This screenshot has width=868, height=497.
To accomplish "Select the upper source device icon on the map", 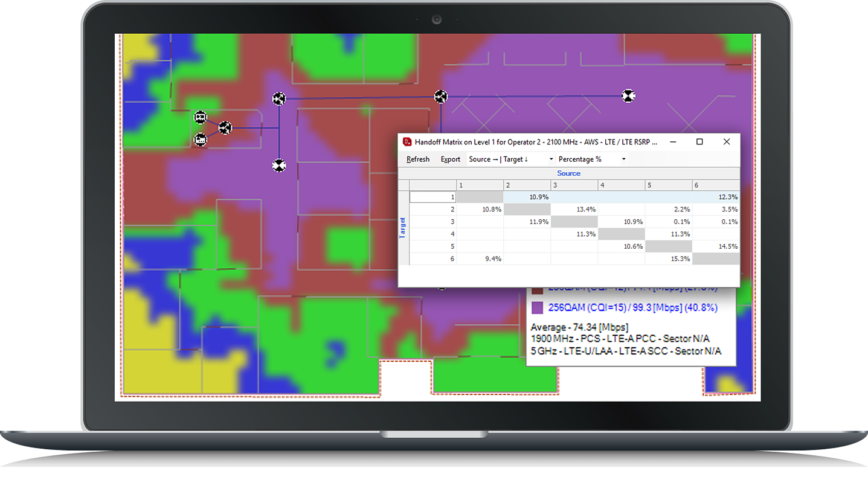I will click(201, 117).
